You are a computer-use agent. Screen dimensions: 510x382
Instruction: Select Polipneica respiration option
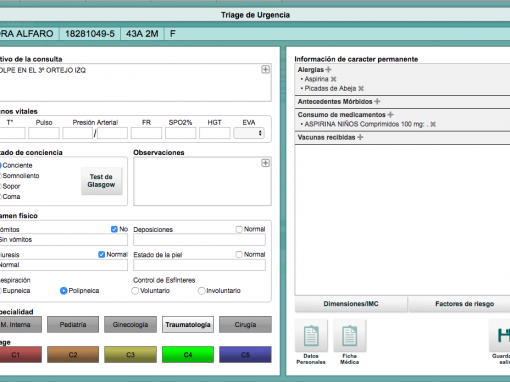[63, 291]
